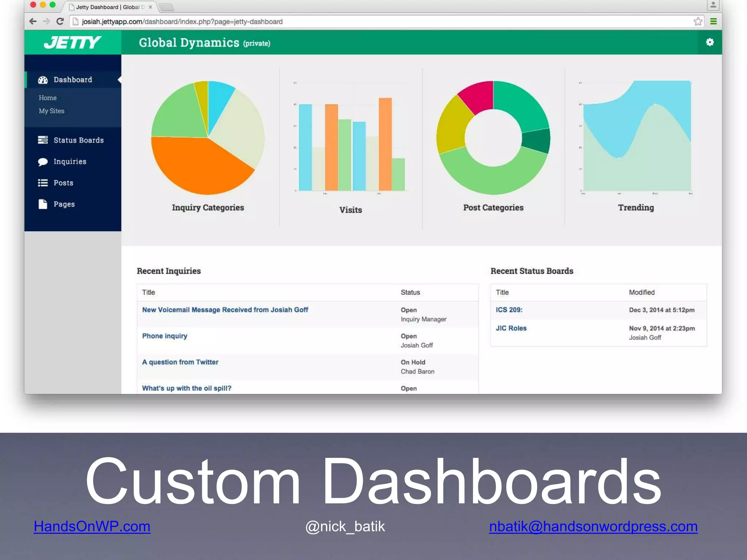This screenshot has height=560, width=747.
Task: Open My Sites in sidebar submenu
Action: [51, 111]
